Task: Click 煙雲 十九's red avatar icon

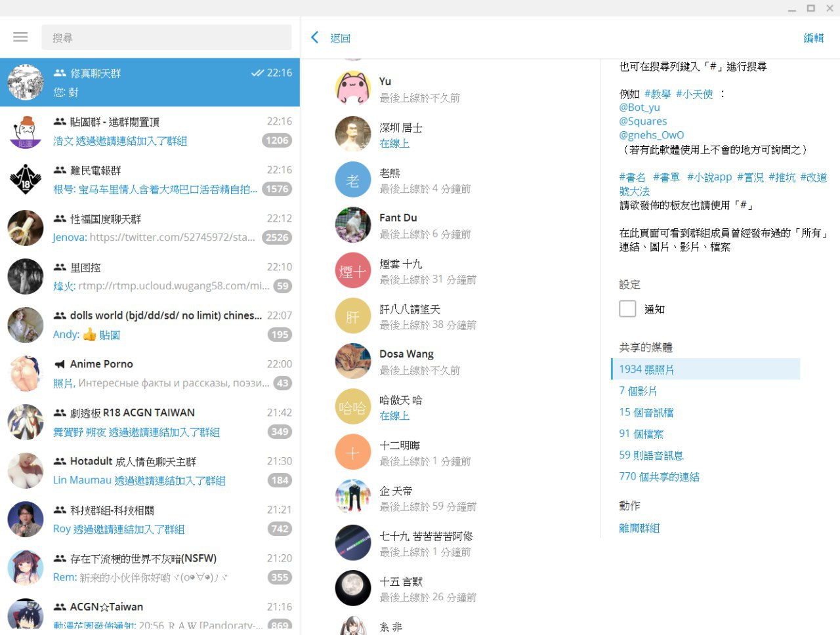Action: [x=353, y=271]
